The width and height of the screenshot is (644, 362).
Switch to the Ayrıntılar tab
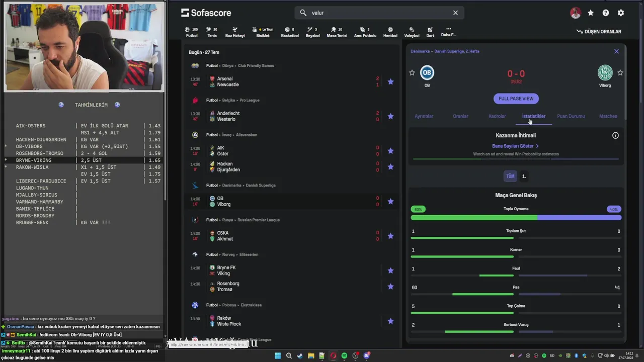[x=424, y=116]
